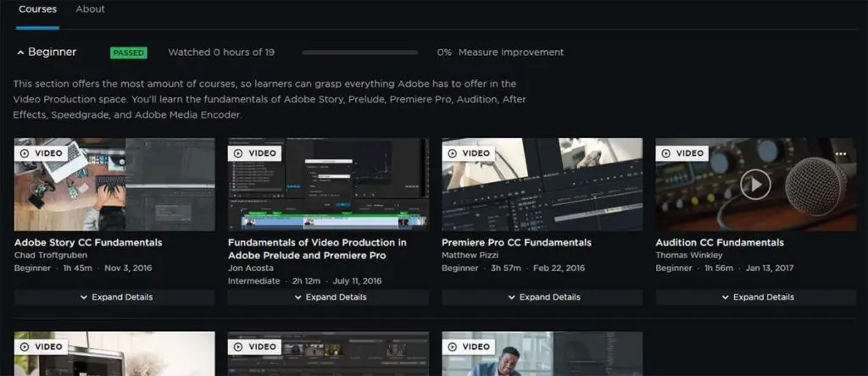This screenshot has height=376, width=868.
Task: Click VIDEO badge icon on Prelude course card
Action: pyautogui.click(x=238, y=153)
